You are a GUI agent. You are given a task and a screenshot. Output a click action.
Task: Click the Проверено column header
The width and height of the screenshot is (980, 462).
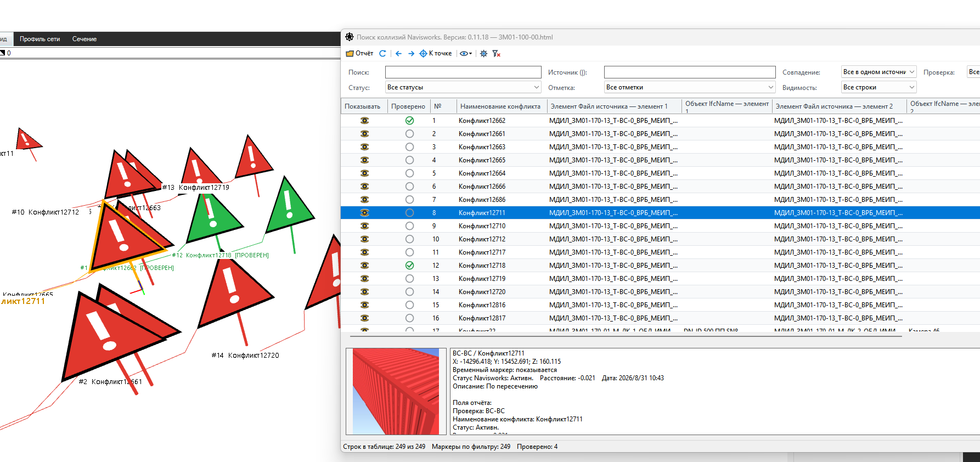(408, 106)
